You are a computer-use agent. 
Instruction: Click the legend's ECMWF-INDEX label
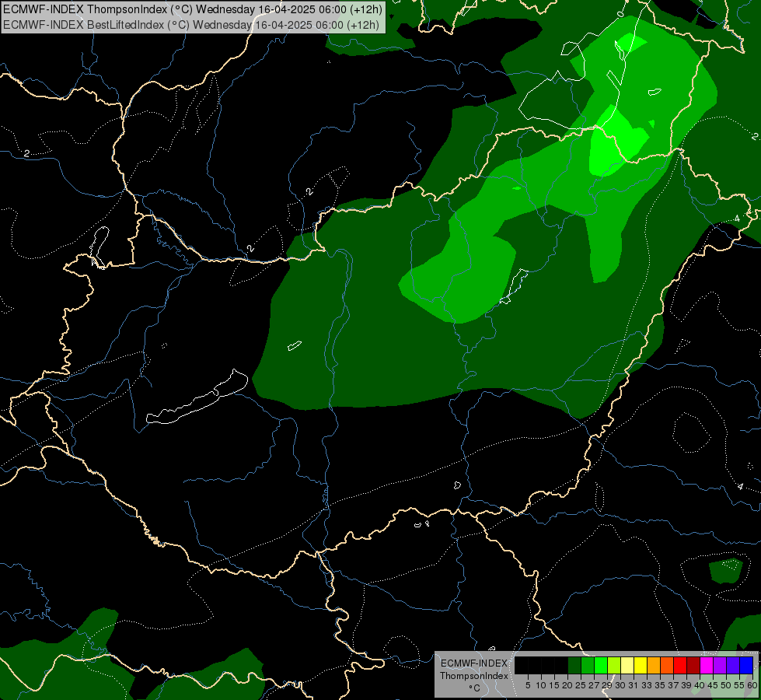(474, 663)
